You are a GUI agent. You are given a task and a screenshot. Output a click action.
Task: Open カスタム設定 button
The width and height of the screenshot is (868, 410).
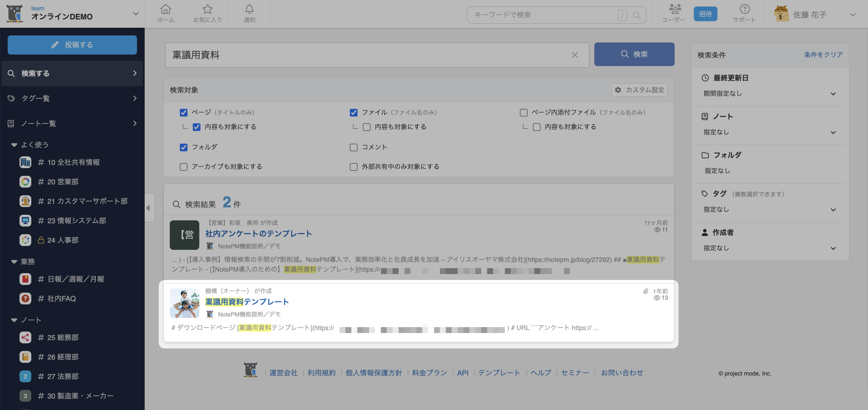click(639, 90)
